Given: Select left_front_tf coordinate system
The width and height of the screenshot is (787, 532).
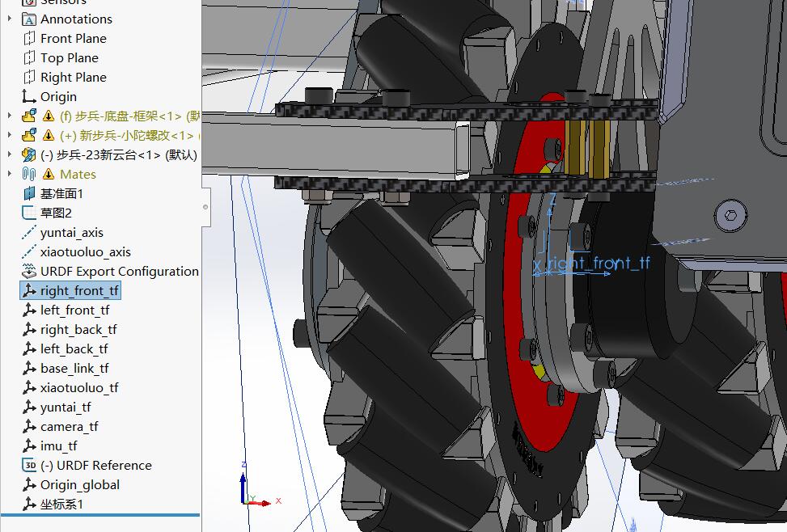Looking at the screenshot, I should tap(74, 310).
